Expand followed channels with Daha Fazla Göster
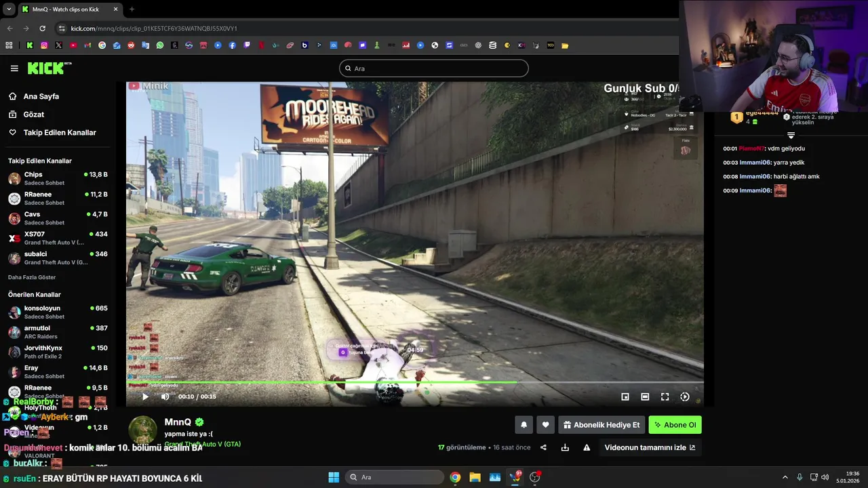The width and height of the screenshot is (868, 488). coord(32,277)
